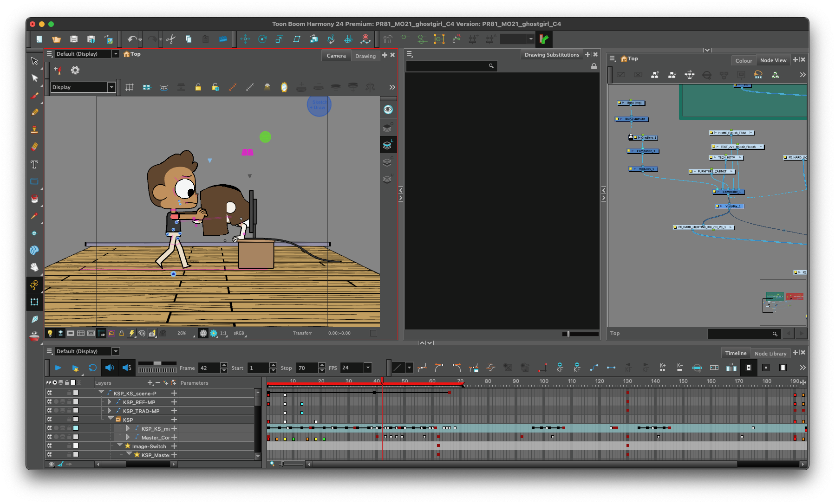Image resolution: width=835 pixels, height=504 pixels.
Task: Click the Play button in Timeline
Action: click(x=58, y=368)
